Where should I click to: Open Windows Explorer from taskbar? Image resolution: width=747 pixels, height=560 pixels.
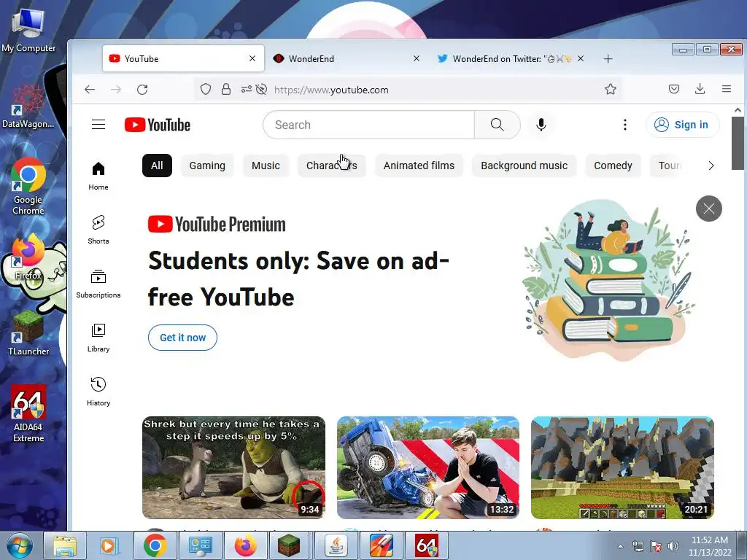click(x=65, y=545)
